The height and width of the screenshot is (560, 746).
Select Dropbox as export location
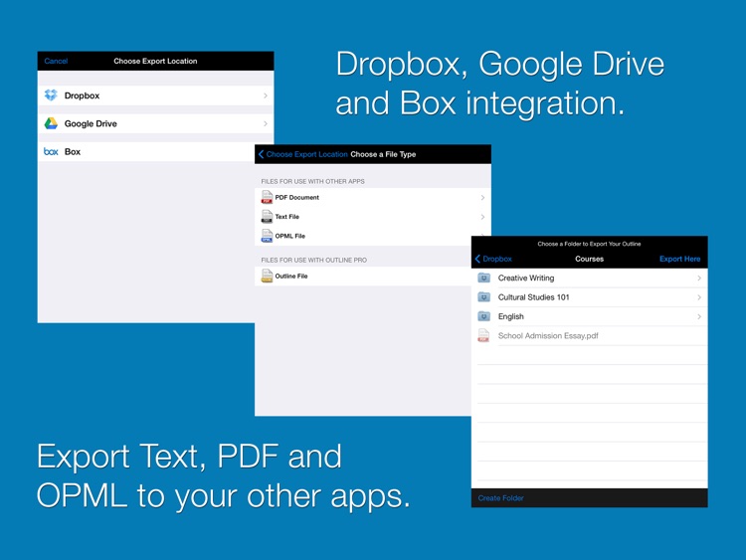point(155,95)
